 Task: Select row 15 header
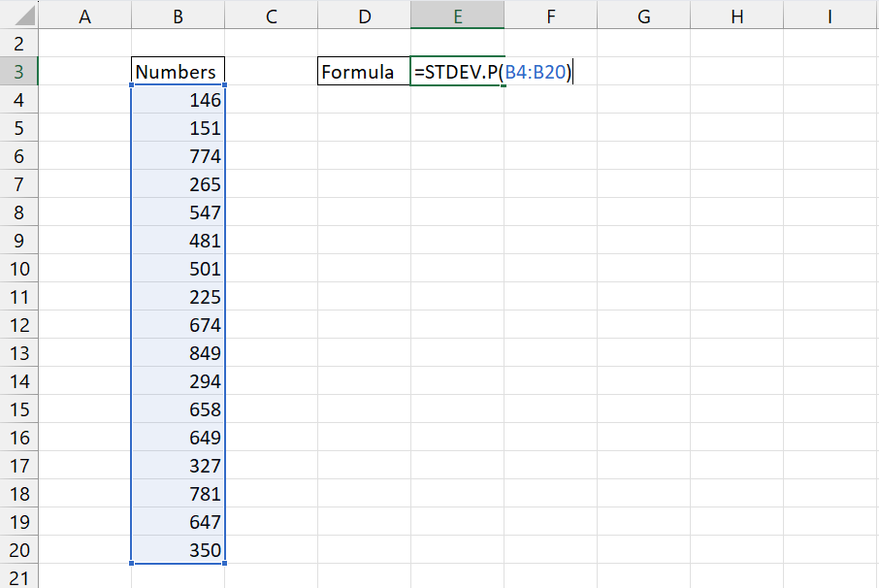(x=18, y=409)
